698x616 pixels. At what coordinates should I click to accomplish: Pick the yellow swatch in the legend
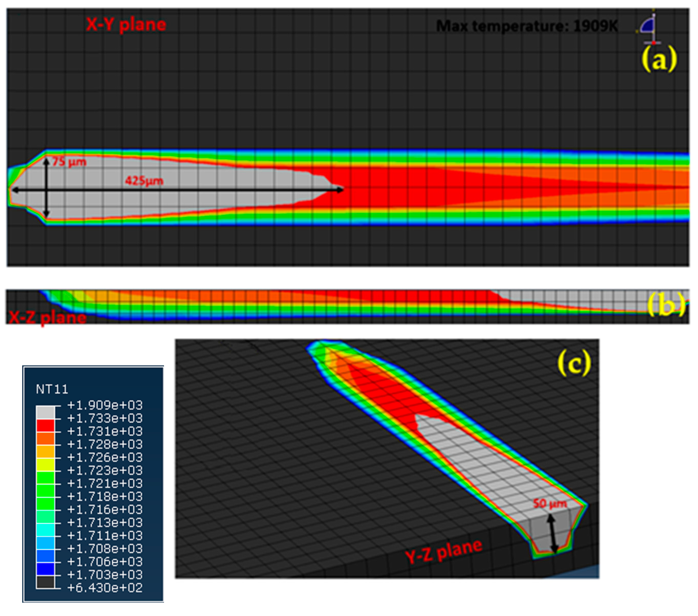pyautogui.click(x=45, y=464)
